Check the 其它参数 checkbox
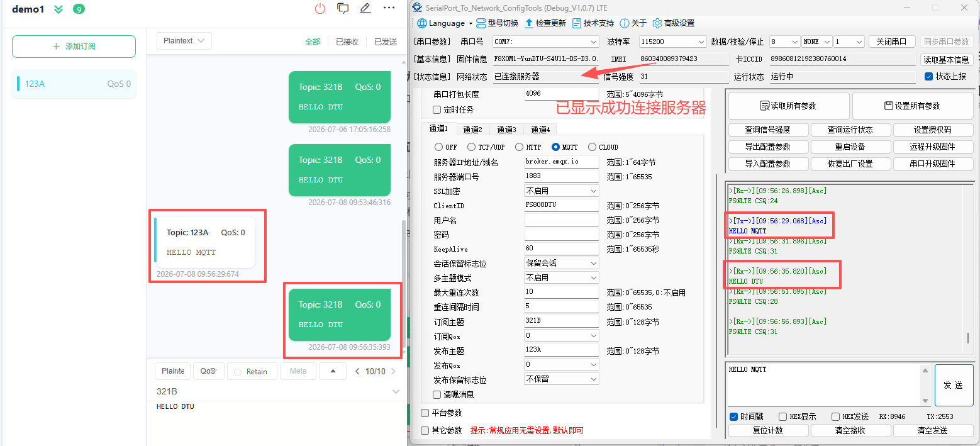 pyautogui.click(x=425, y=430)
